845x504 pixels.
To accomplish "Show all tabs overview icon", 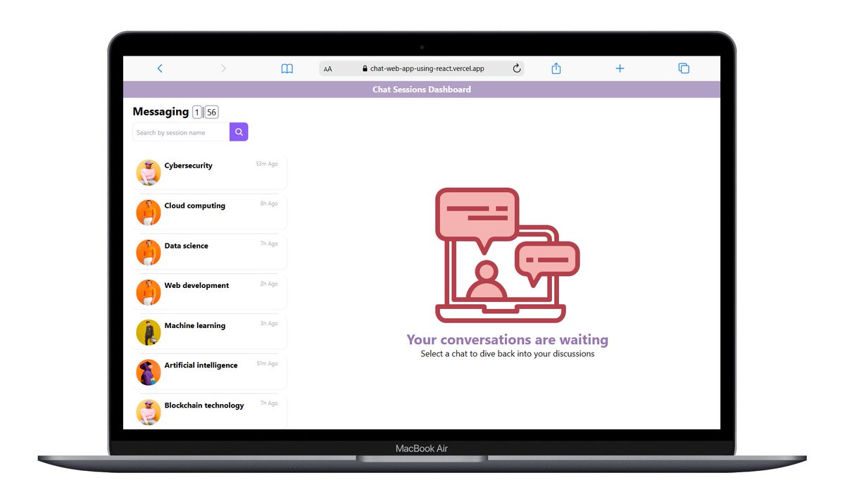I will tap(684, 68).
